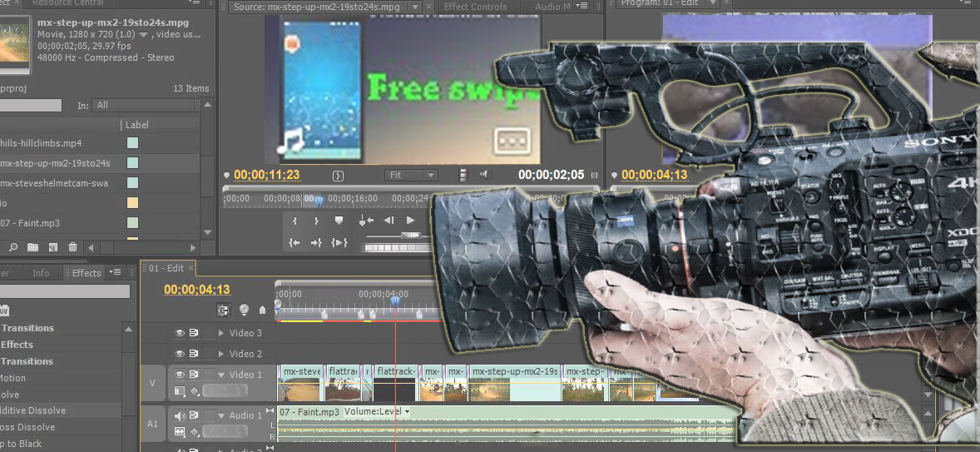Click Source monitor timecode 00;00;11;23
980x452 pixels.
(267, 175)
